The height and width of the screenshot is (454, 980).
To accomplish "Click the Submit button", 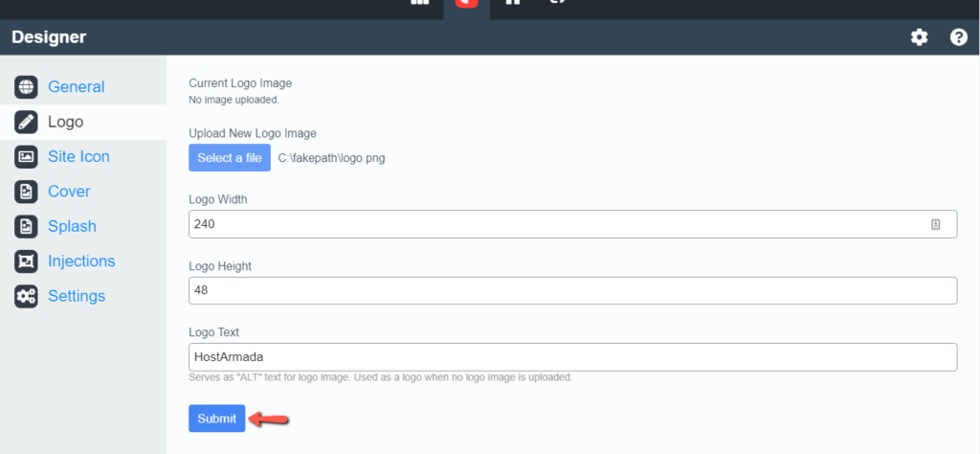I will click(217, 419).
